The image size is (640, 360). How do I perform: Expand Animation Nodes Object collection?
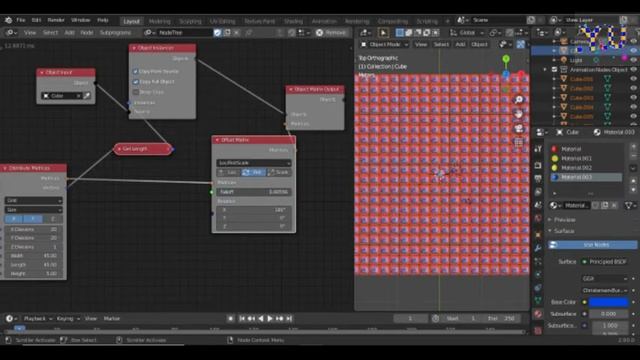pos(545,70)
